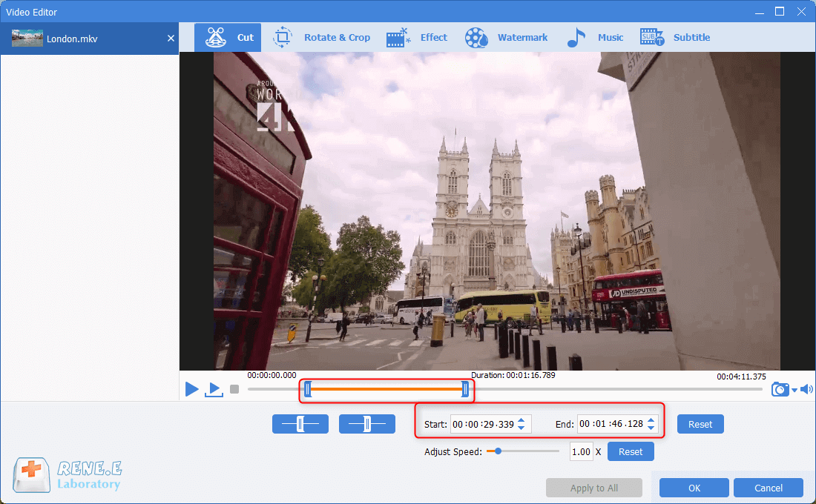Screen dimensions: 816x504
Task: Decrease the End time with down arrow
Action: (651, 428)
